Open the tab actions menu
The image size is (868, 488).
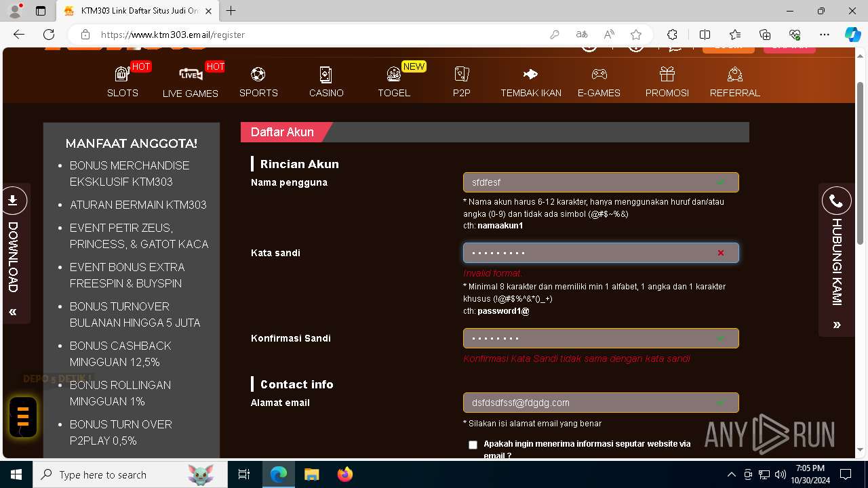point(41,11)
